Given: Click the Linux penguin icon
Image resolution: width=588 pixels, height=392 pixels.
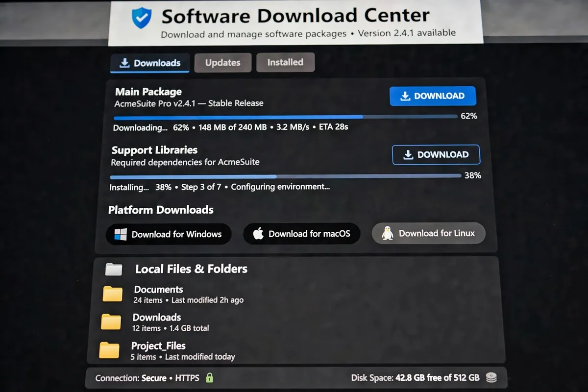Looking at the screenshot, I should [388, 233].
